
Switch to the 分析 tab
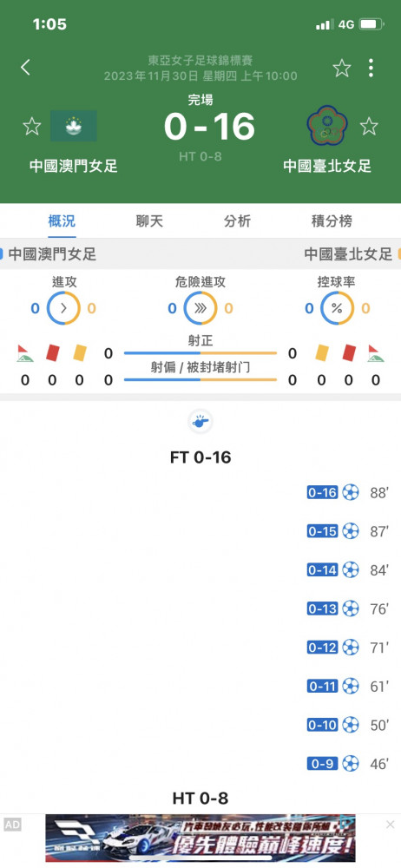238,221
